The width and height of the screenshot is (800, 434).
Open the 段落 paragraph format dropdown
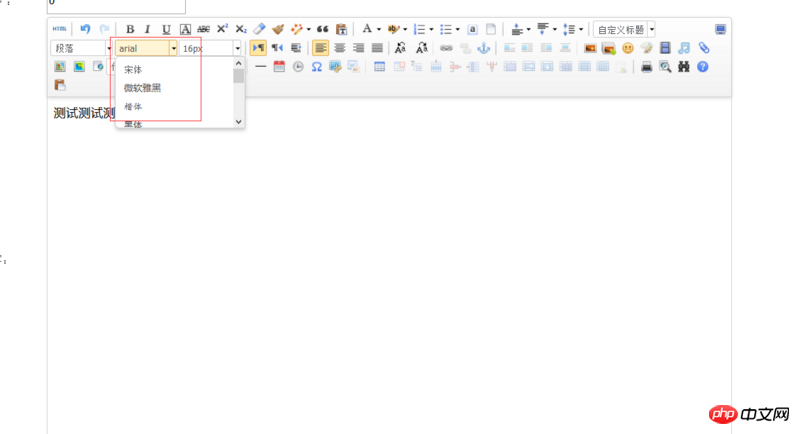click(x=81, y=48)
